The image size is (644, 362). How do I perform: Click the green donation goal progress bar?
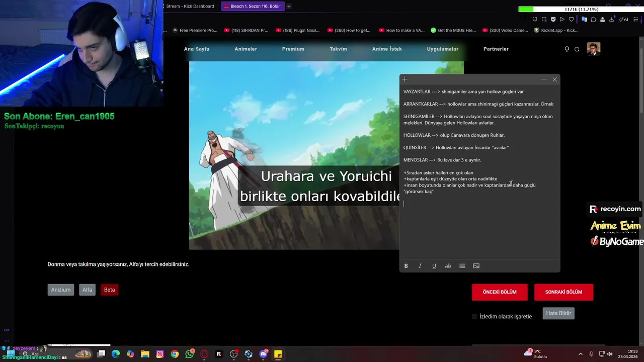(x=580, y=9)
